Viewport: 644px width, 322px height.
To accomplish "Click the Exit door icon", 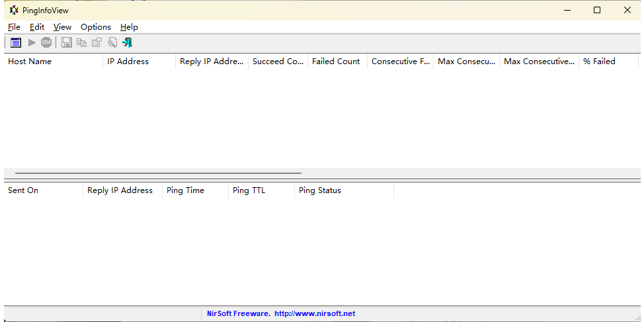I will tap(128, 42).
